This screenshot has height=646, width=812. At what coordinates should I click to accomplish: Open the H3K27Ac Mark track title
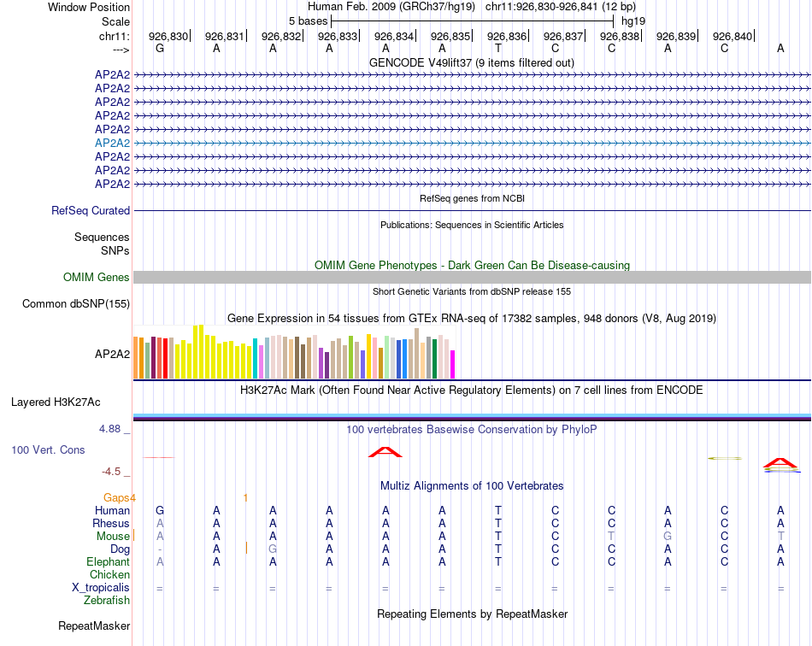472,391
